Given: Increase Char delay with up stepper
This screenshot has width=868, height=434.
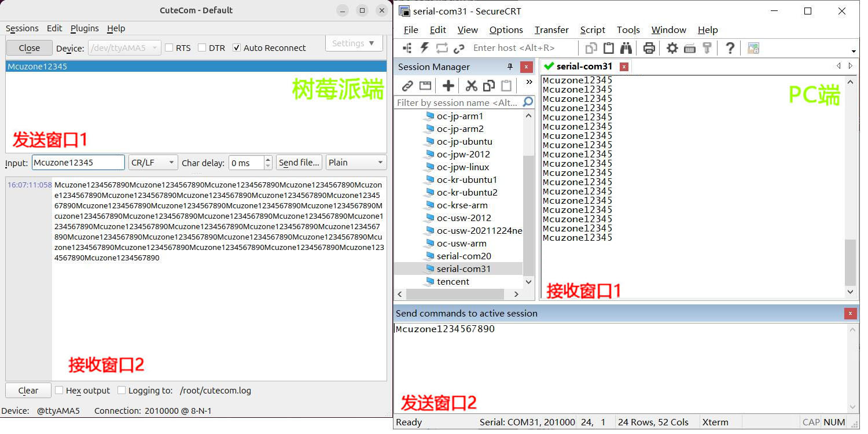Looking at the screenshot, I should [267, 159].
